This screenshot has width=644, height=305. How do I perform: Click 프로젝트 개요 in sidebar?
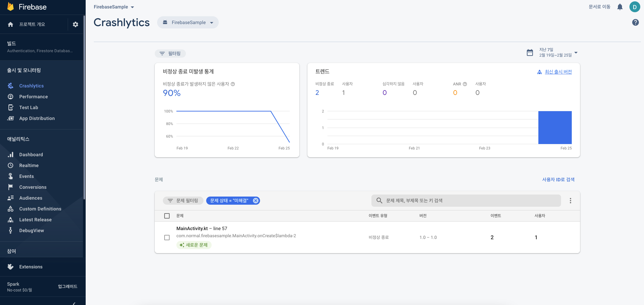click(32, 24)
